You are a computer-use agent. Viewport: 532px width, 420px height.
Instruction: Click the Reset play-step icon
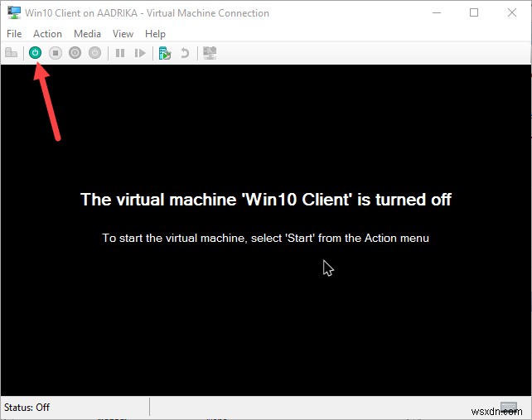point(140,53)
